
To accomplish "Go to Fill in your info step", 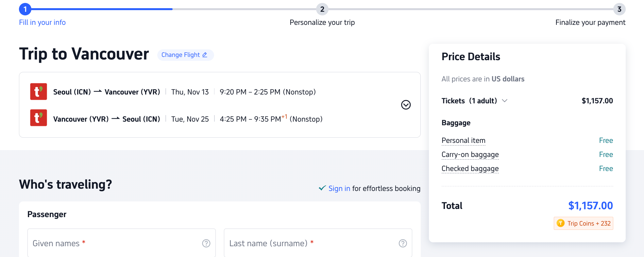I will 42,23.
